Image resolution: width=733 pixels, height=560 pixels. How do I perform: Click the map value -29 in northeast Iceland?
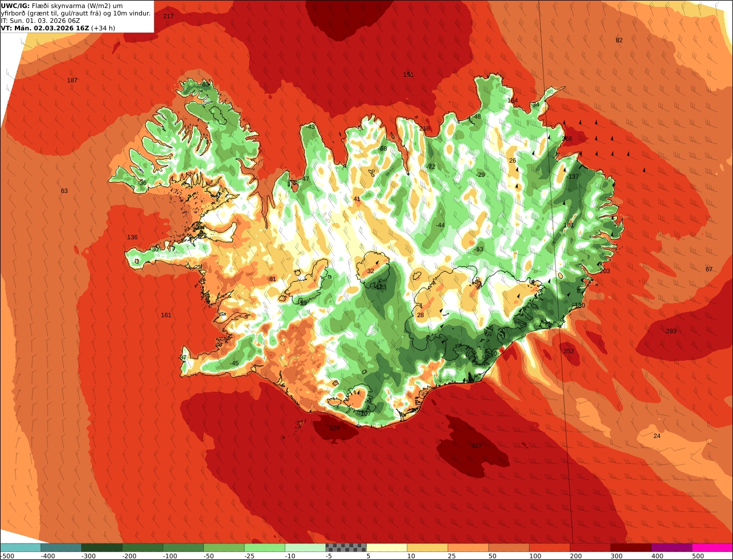pyautogui.click(x=480, y=175)
